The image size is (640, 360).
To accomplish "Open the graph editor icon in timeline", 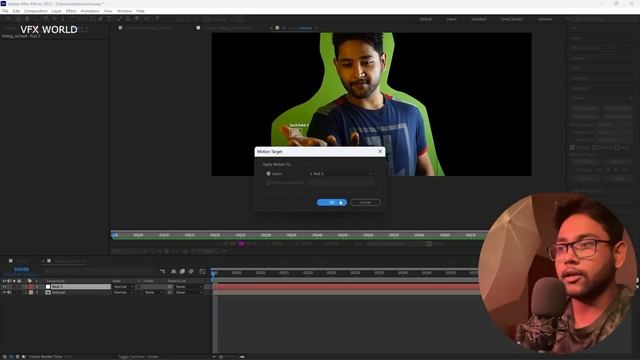I will pos(202,271).
